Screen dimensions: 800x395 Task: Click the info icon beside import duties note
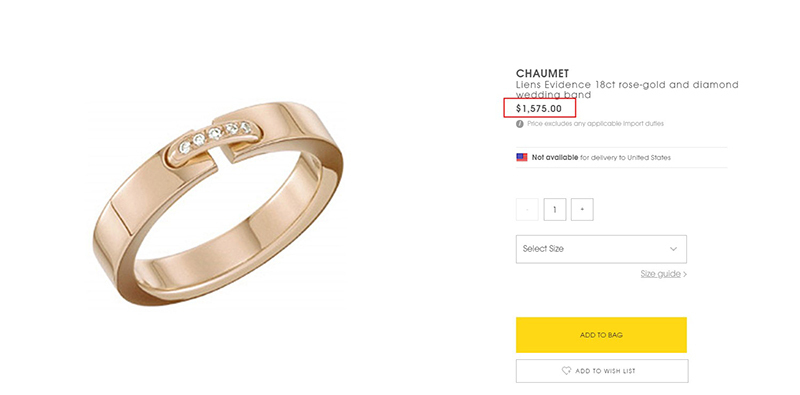pyautogui.click(x=519, y=124)
